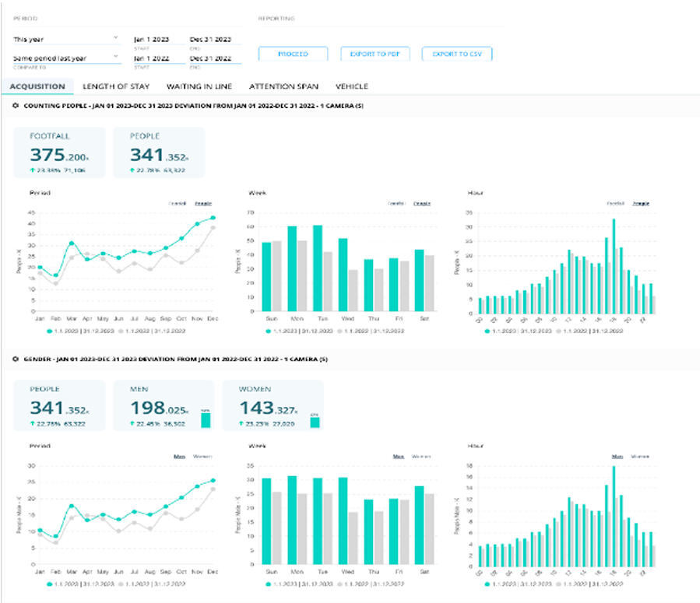
Task: Select Women toggle on gender Hour chart
Action: (x=640, y=456)
